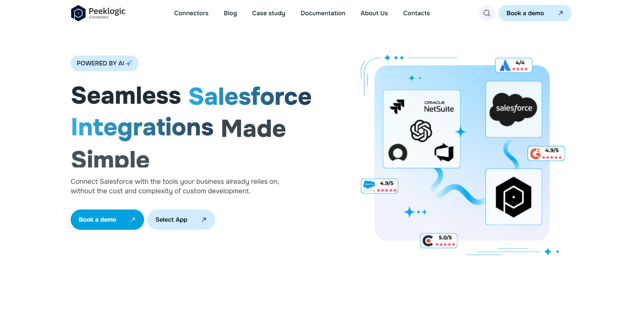The height and width of the screenshot is (316, 644).
Task: Click the G2 4.9/5 rating badge
Action: pyautogui.click(x=546, y=153)
